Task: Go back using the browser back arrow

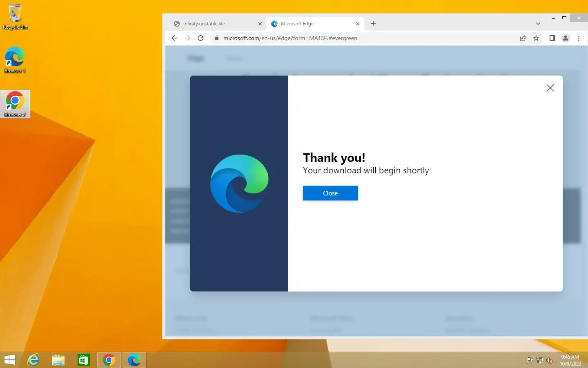Action: tap(174, 38)
